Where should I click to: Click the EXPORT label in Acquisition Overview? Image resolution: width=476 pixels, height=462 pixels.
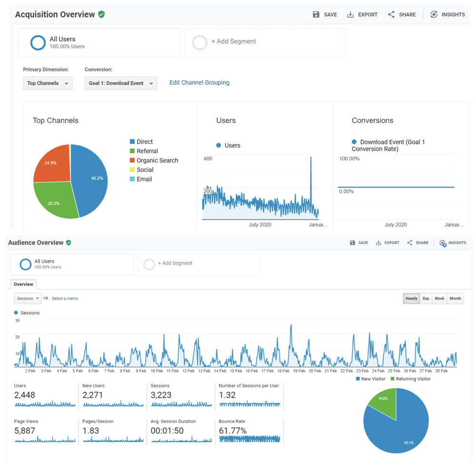click(x=367, y=15)
